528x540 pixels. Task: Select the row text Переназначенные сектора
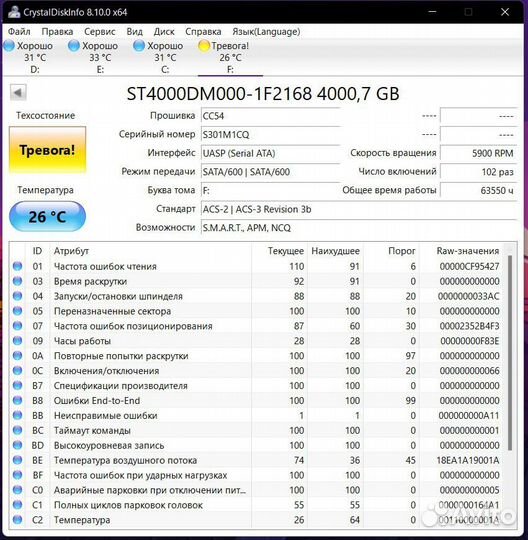(x=112, y=311)
